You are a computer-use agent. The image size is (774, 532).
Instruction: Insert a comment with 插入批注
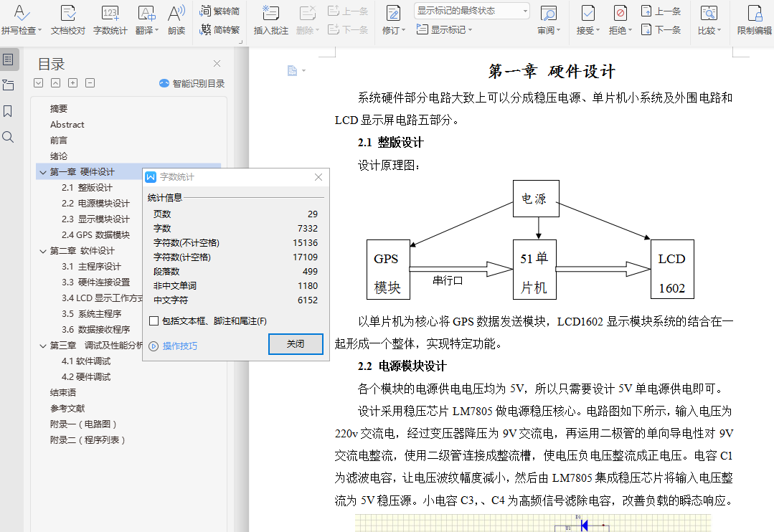point(270,20)
